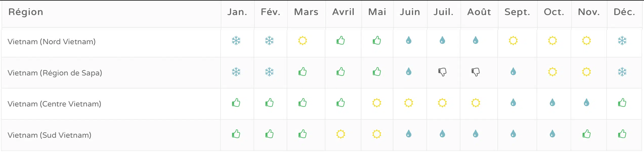Select the Vietnam (Centre Vietnam) row label

click(54, 104)
